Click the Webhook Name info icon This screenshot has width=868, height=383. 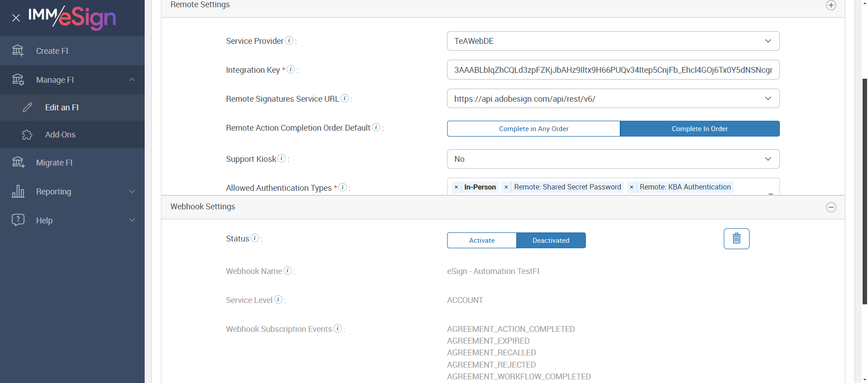coord(288,270)
